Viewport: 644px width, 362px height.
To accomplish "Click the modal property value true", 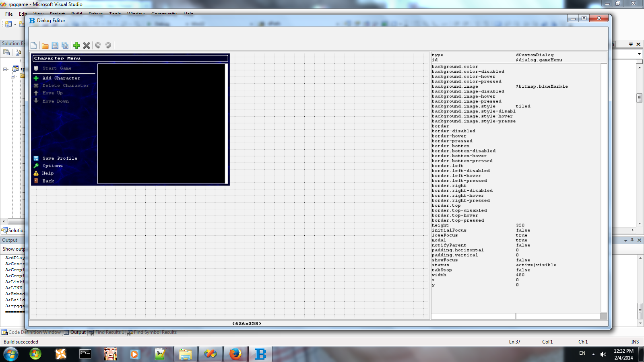I will 521,240.
